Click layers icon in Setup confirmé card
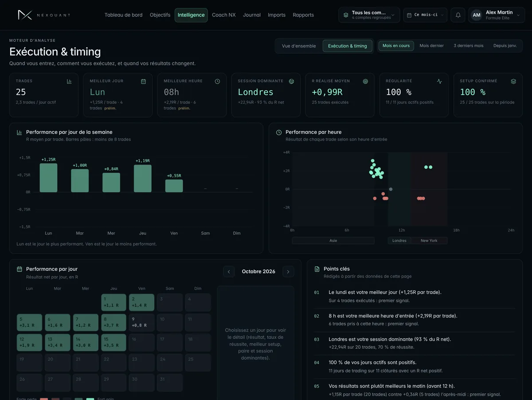This screenshot has width=532, height=400. coord(513,81)
